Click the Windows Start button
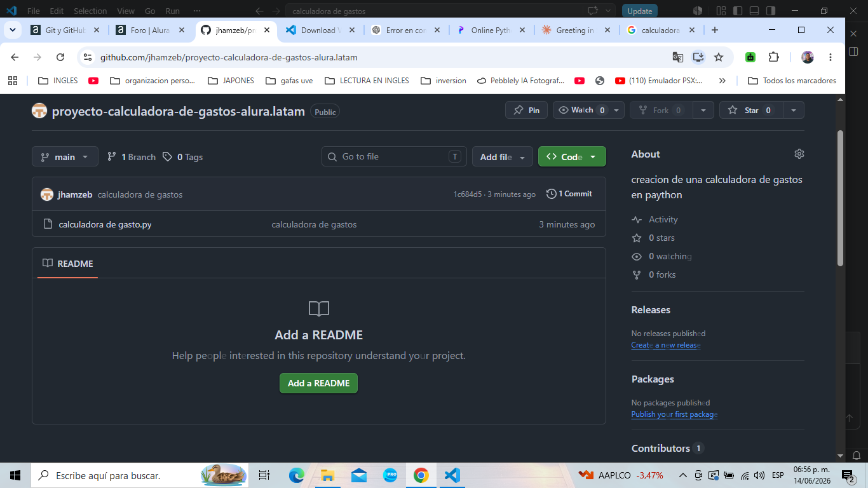This screenshot has width=868, height=488. (x=15, y=475)
